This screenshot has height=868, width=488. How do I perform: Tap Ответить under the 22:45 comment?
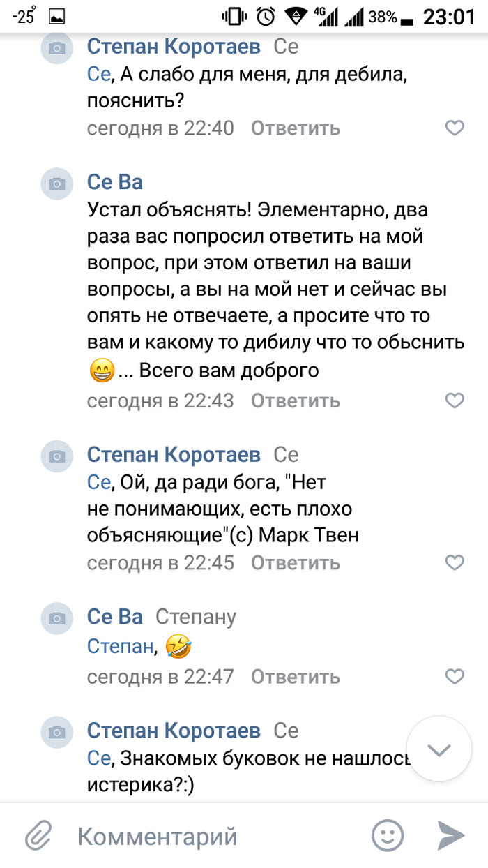pyautogui.click(x=296, y=562)
